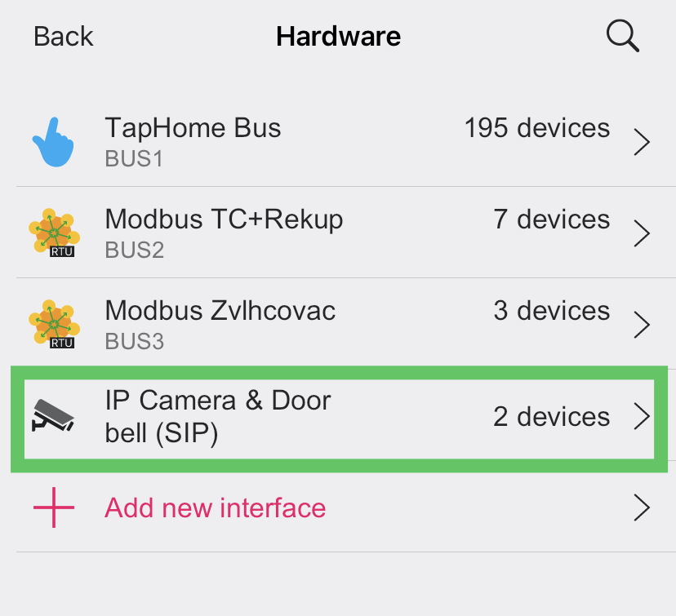Expand Modbus Zvlhcovac chevron arrow

tap(643, 326)
